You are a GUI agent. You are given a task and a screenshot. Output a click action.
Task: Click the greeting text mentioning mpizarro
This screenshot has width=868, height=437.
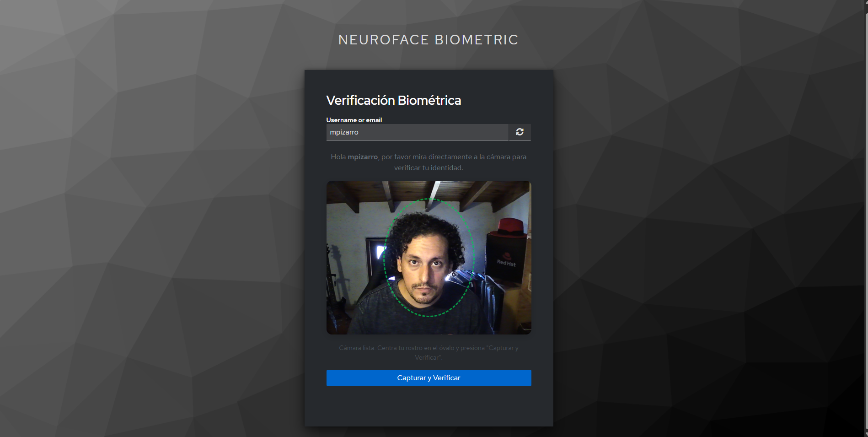coord(428,162)
